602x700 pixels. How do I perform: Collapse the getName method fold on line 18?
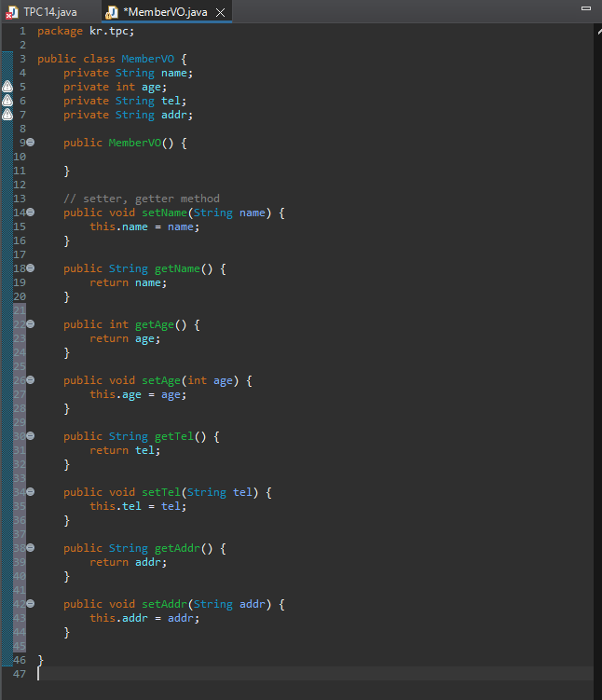[31, 268]
